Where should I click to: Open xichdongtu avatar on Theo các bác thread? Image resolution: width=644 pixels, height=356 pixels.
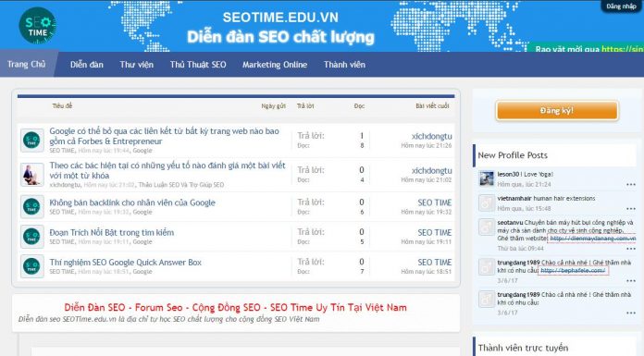pyautogui.click(x=31, y=175)
